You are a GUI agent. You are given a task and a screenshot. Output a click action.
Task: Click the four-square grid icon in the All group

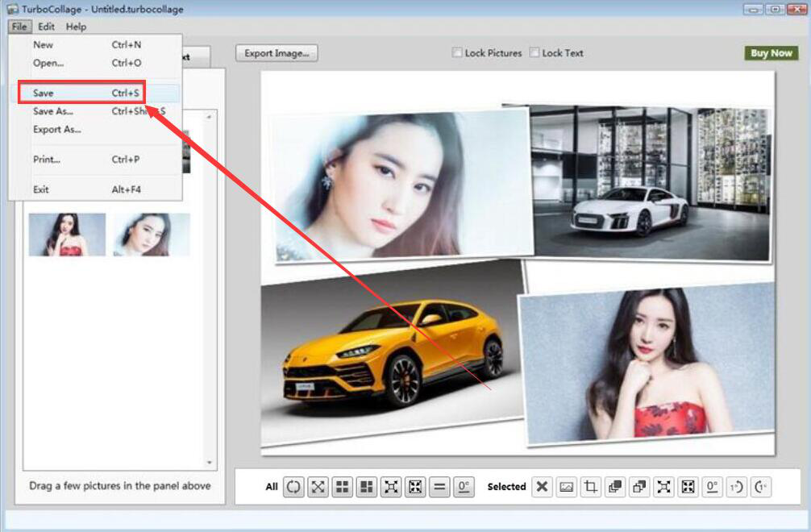coord(343,487)
